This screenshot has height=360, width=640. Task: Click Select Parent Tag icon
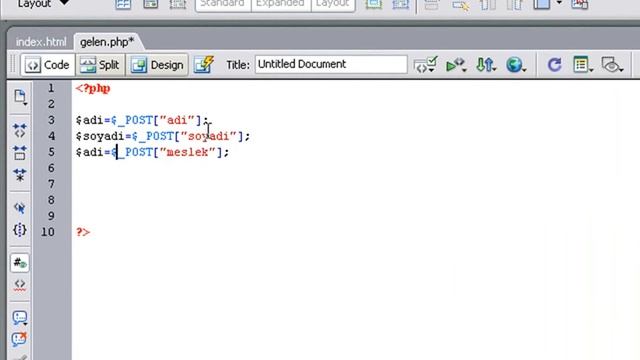[20, 208]
